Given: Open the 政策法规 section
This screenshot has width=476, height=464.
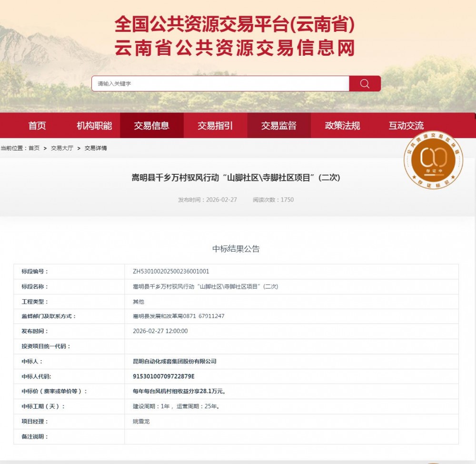Looking at the screenshot, I should tap(342, 125).
